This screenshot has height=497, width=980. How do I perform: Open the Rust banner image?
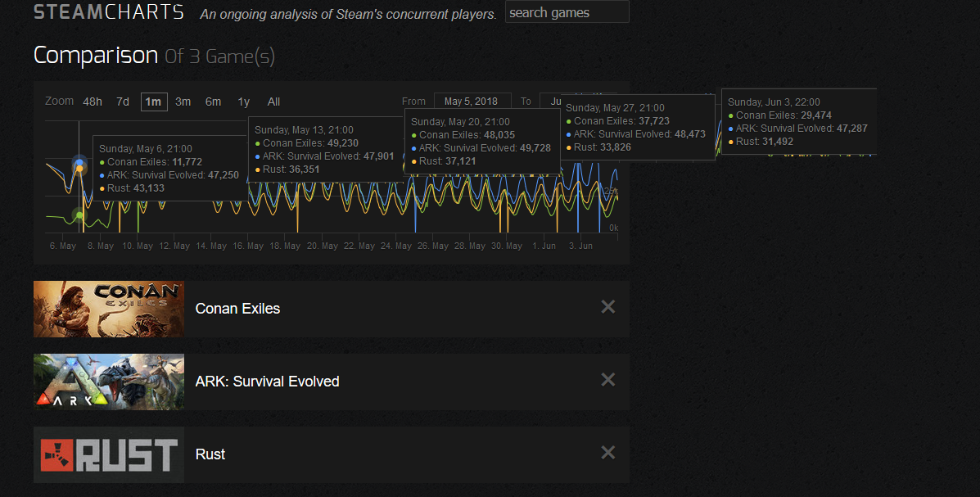109,454
